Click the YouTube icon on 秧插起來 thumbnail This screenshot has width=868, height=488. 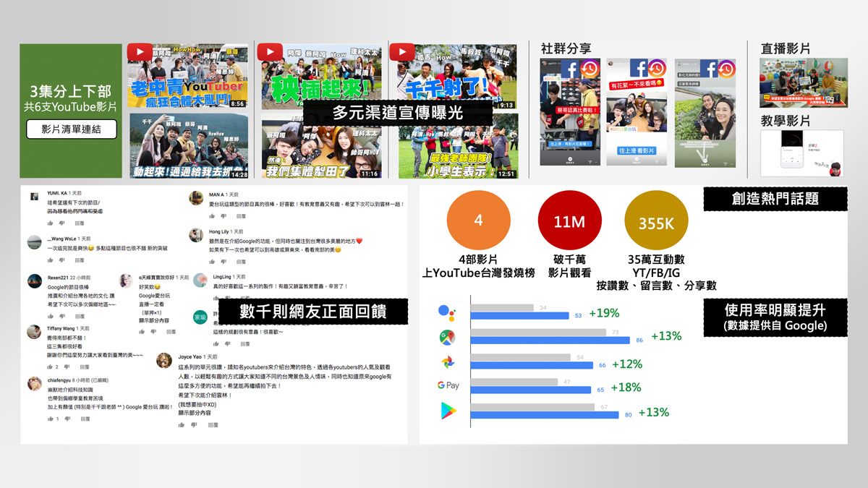269,52
